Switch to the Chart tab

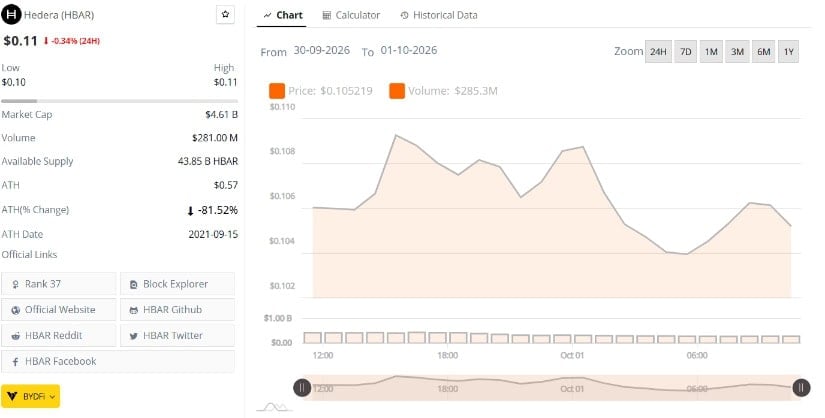click(283, 15)
